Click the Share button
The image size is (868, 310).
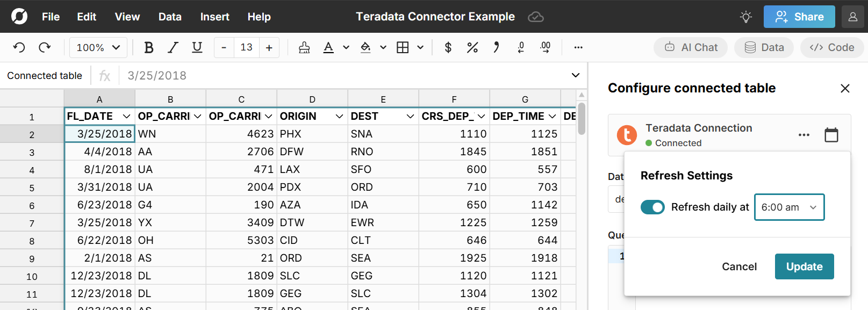pos(799,17)
